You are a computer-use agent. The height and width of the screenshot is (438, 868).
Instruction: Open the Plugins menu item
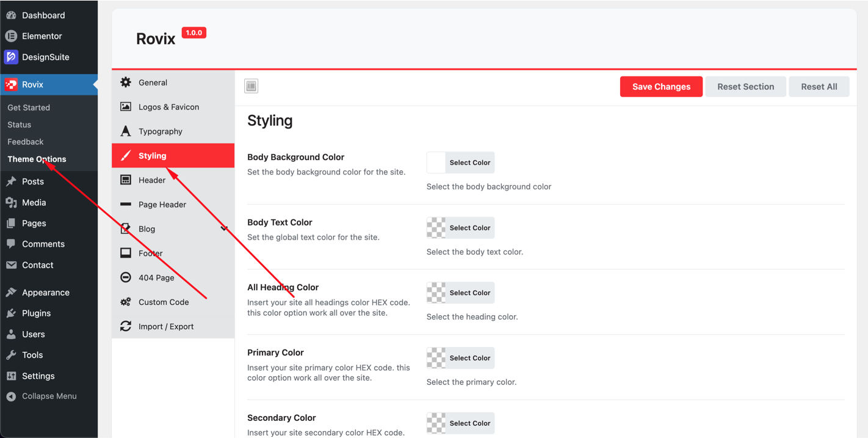coord(49,313)
